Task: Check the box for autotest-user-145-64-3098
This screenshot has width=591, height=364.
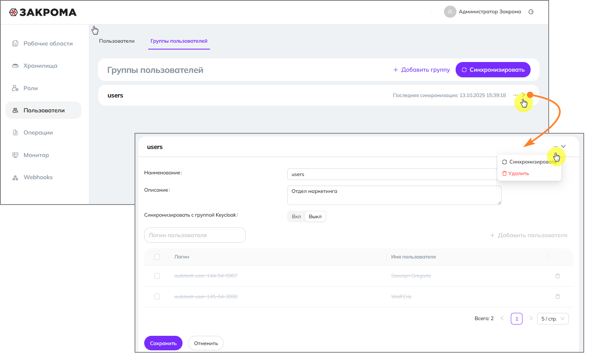Action: point(157,297)
